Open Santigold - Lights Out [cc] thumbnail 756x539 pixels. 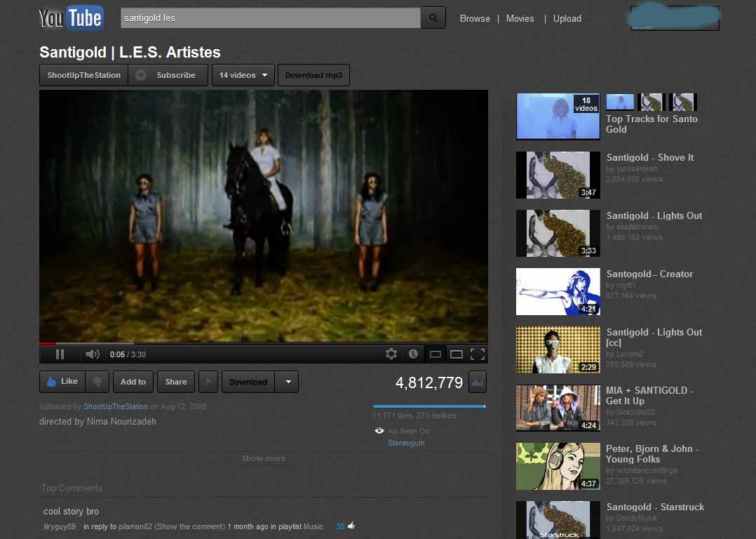[558, 350]
